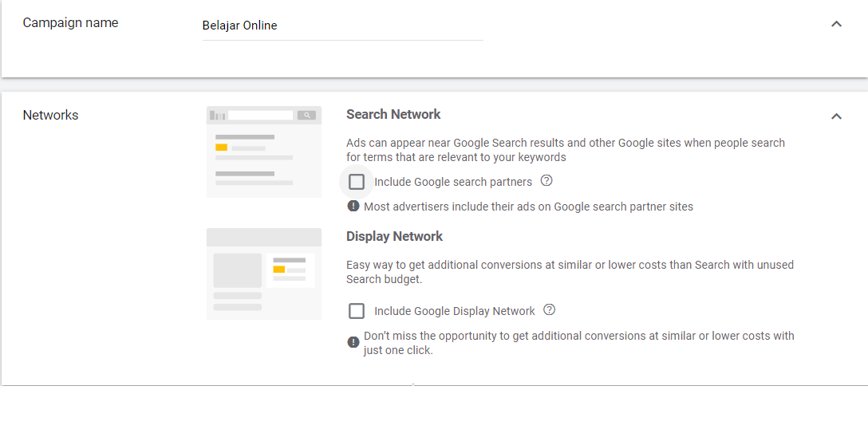The height and width of the screenshot is (445, 868).
Task: Collapse the Campaign name section chevron
Action: point(836,24)
